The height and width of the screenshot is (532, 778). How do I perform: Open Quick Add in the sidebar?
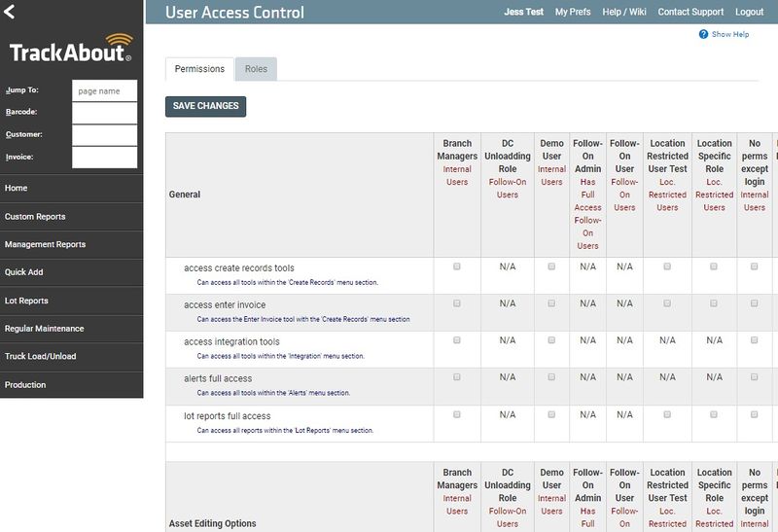click(71, 272)
